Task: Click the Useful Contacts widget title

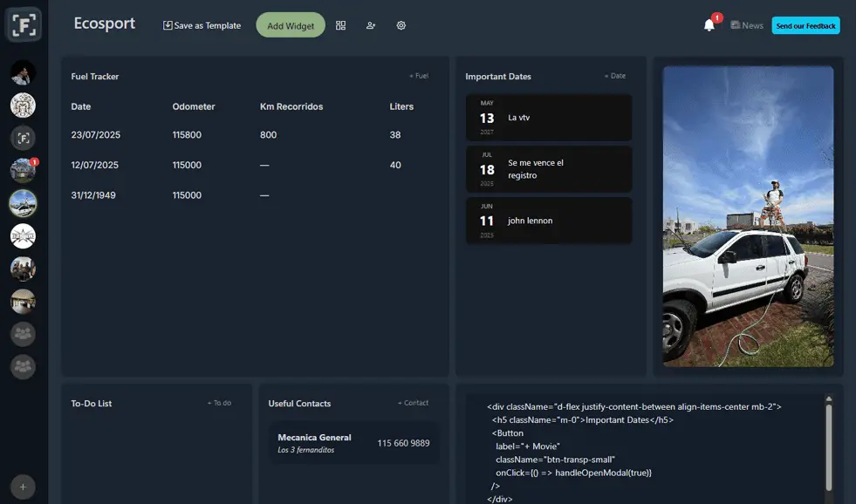Action: [299, 404]
